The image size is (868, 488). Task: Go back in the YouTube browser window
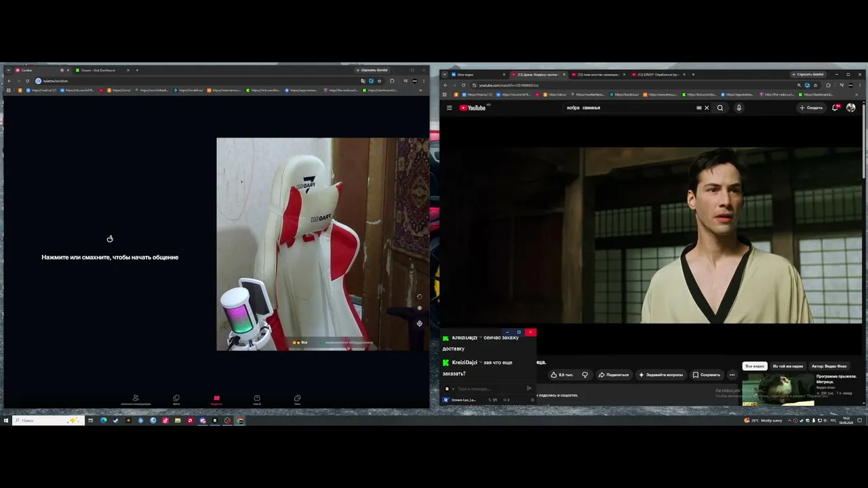[446, 85]
